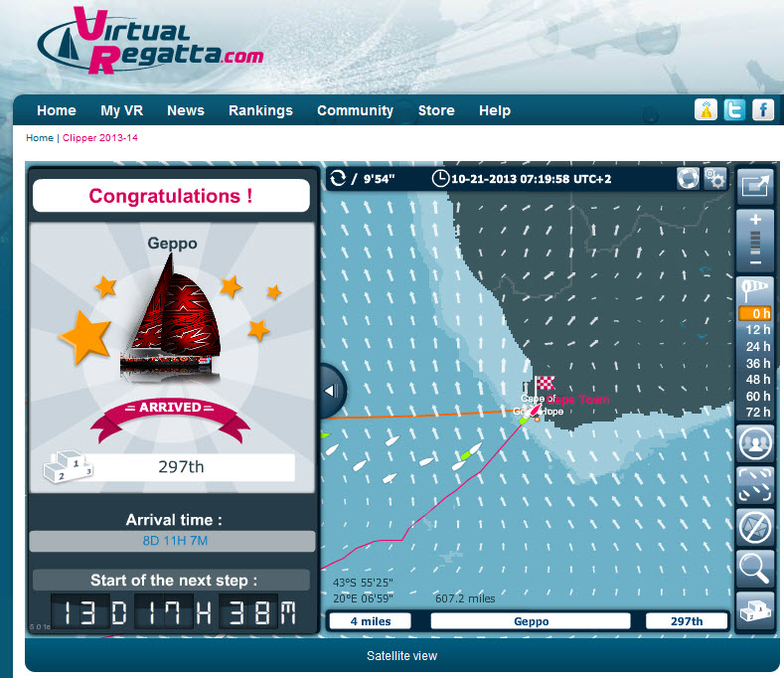This screenshot has width=784, height=678.
Task: Click the next step countdown timer
Action: click(x=174, y=613)
